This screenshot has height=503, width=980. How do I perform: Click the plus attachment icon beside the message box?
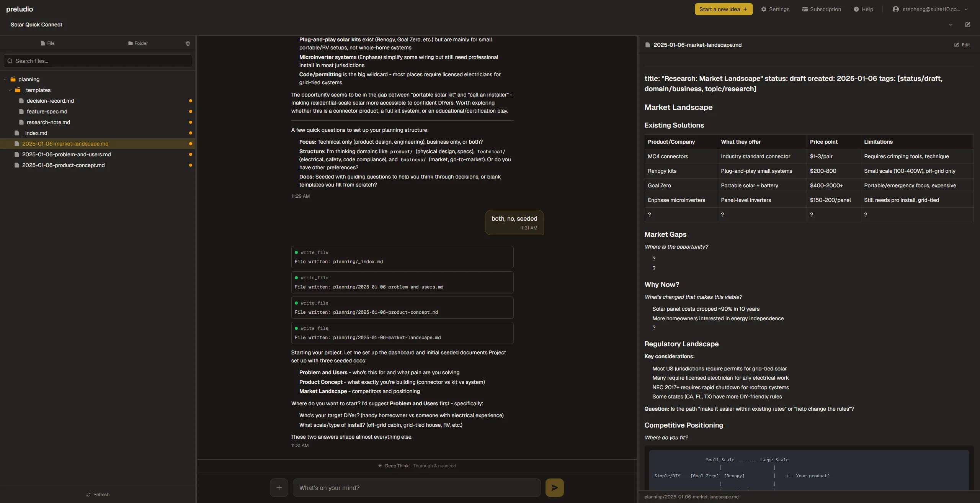pos(279,487)
